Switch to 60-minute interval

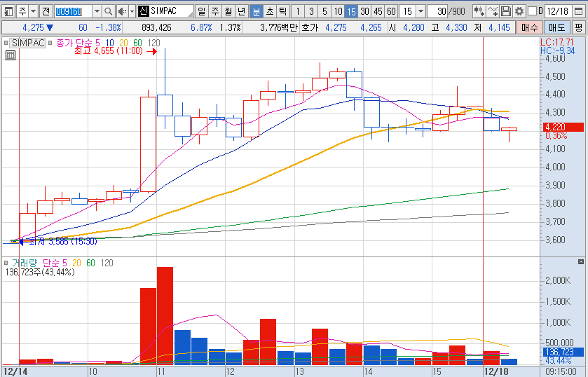[x=391, y=11]
